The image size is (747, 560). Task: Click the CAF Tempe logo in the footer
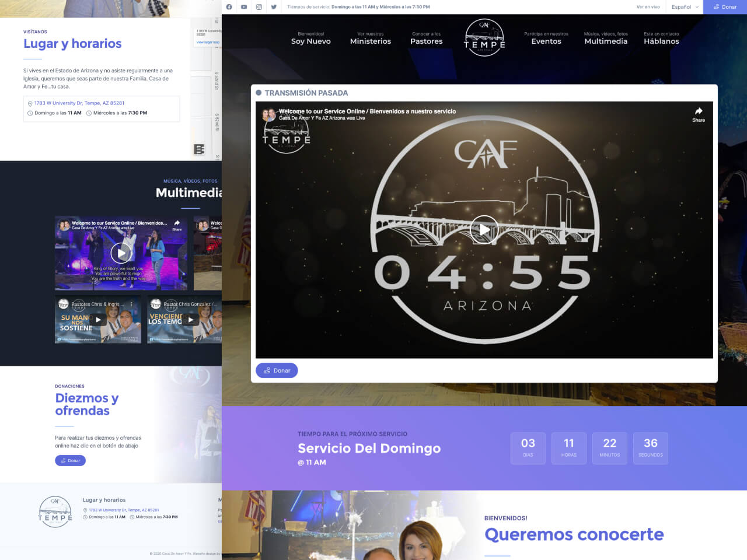click(x=55, y=512)
